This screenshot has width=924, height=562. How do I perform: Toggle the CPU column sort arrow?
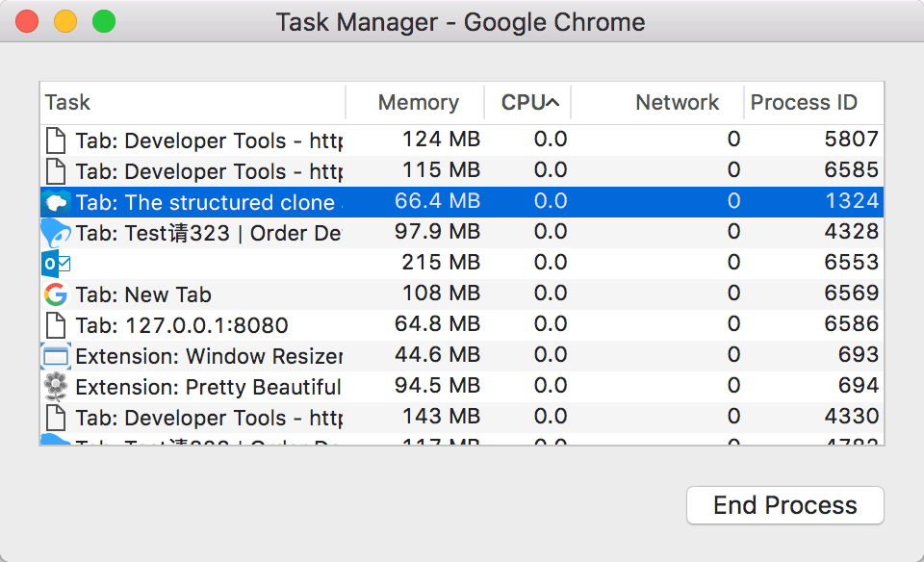point(552,103)
